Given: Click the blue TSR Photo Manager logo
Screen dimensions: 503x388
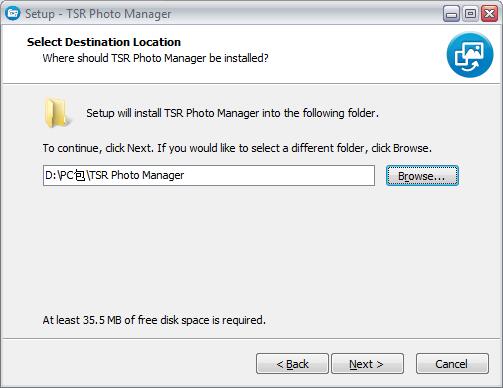Looking at the screenshot, I should click(x=470, y=55).
